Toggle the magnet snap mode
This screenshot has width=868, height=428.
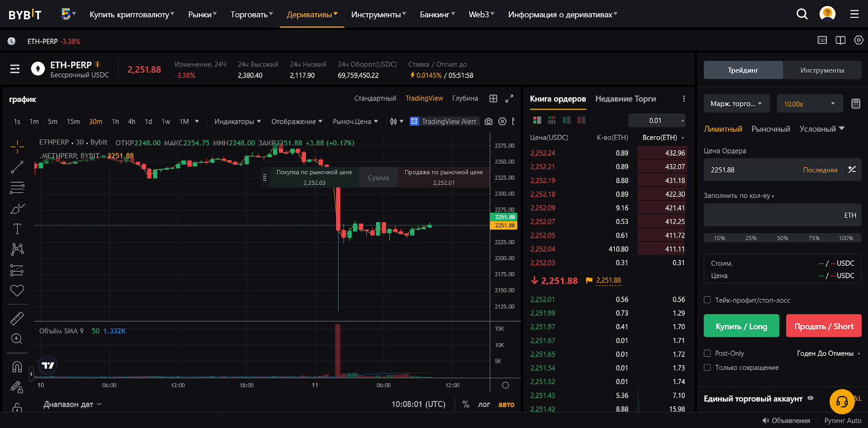coord(17,367)
